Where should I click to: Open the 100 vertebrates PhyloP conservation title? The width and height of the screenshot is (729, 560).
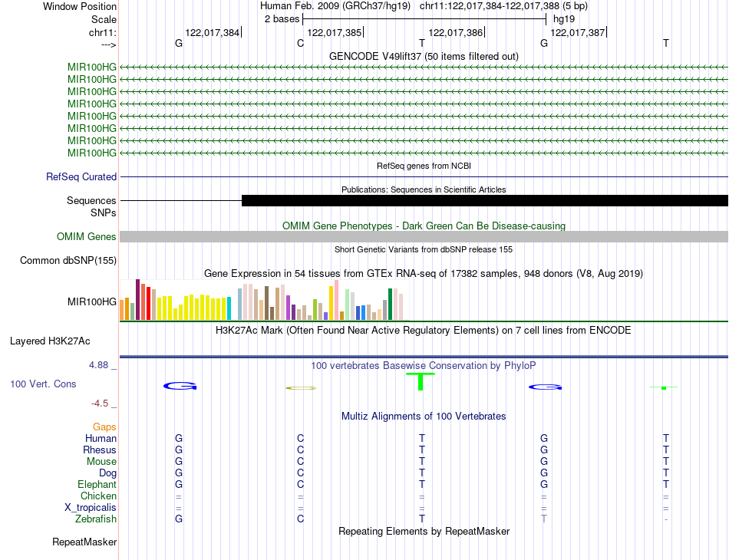[424, 366]
